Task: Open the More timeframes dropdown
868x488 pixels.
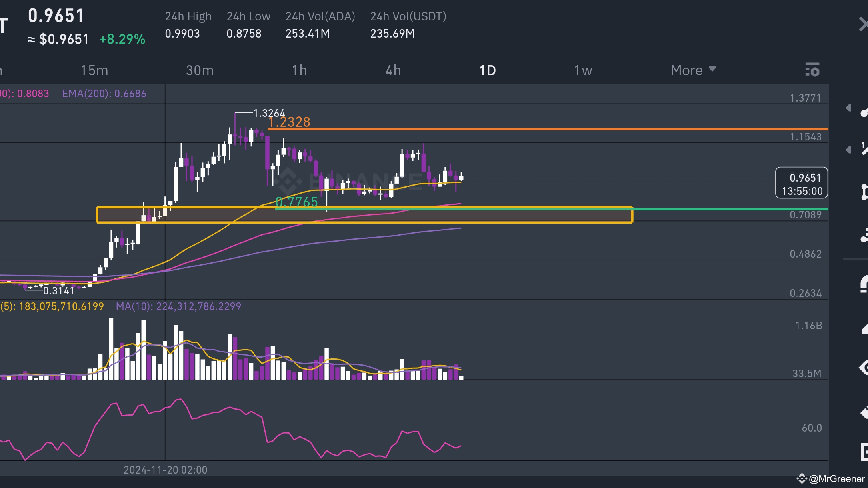Action: click(693, 70)
